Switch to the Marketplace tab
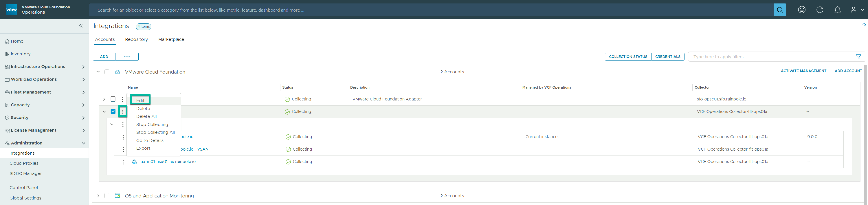The height and width of the screenshot is (205, 868). (171, 39)
